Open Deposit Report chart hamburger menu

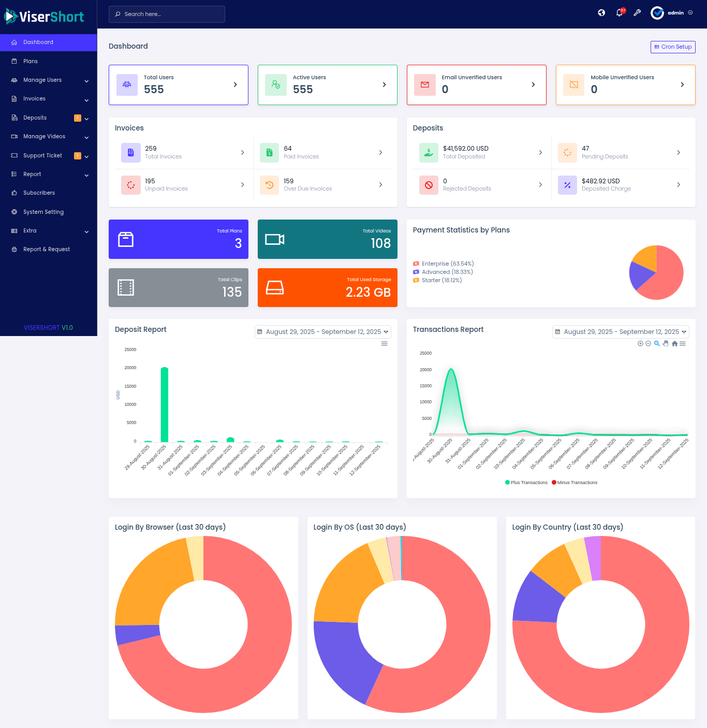click(385, 344)
